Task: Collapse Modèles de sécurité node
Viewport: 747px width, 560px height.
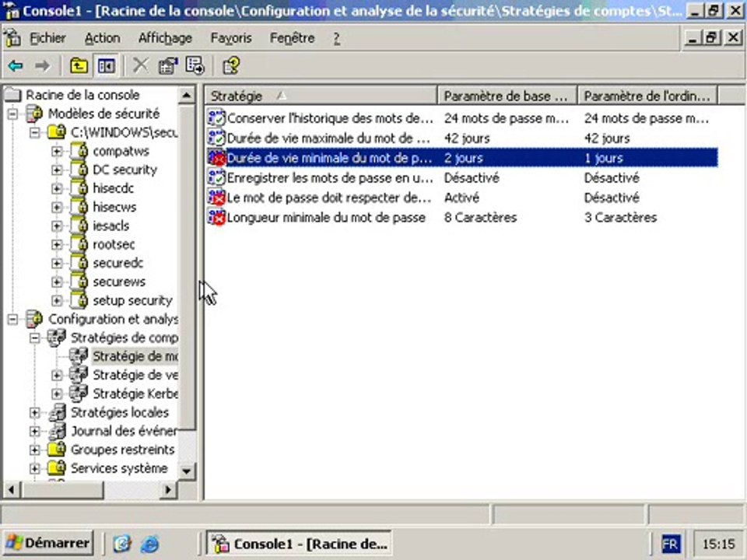Action: [12, 114]
